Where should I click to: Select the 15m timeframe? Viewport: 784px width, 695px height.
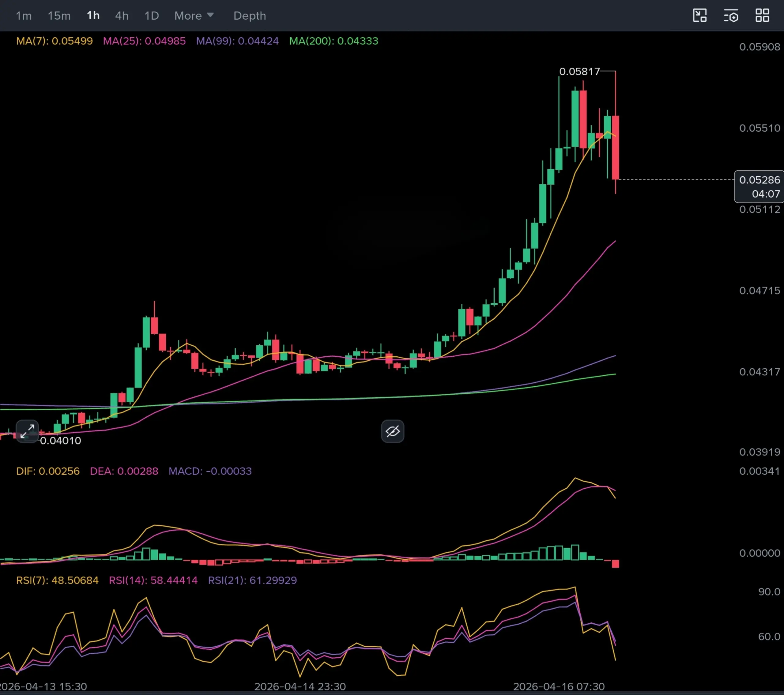[59, 16]
